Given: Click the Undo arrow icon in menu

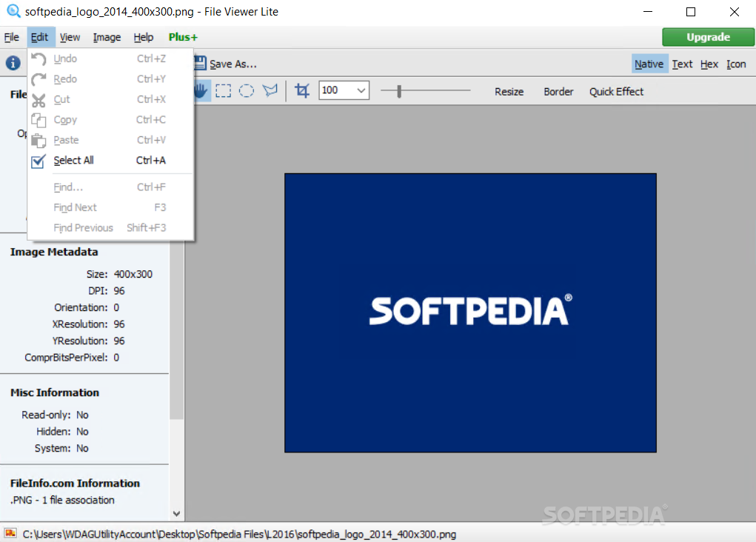Looking at the screenshot, I should click(39, 58).
